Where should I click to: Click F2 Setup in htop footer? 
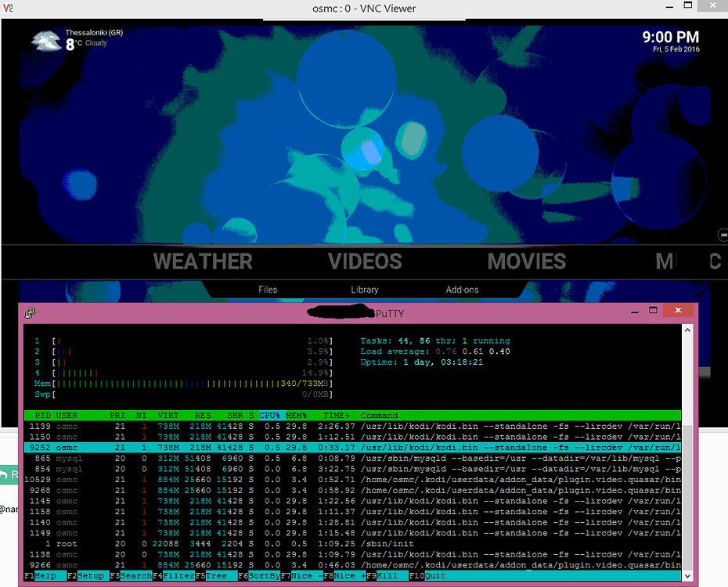tap(88, 576)
